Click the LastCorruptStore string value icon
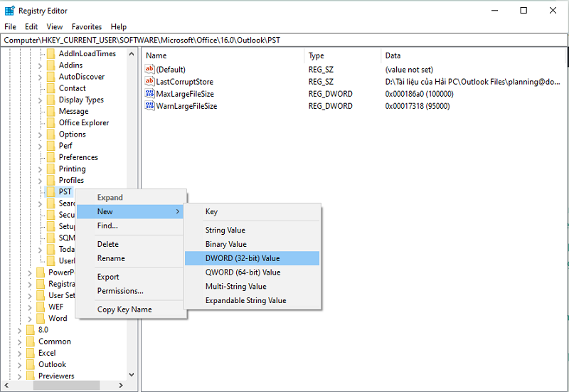The height and width of the screenshot is (392, 569). tap(149, 82)
